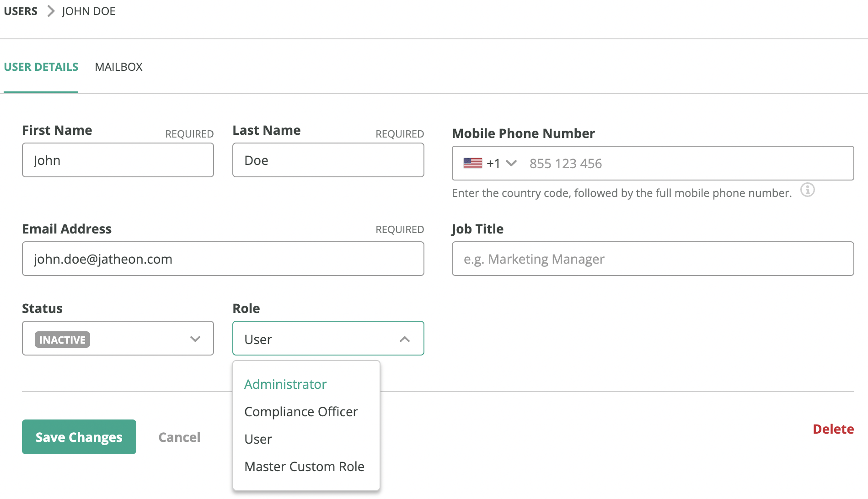Click JOHN DOE breadcrumb text

pos(89,11)
